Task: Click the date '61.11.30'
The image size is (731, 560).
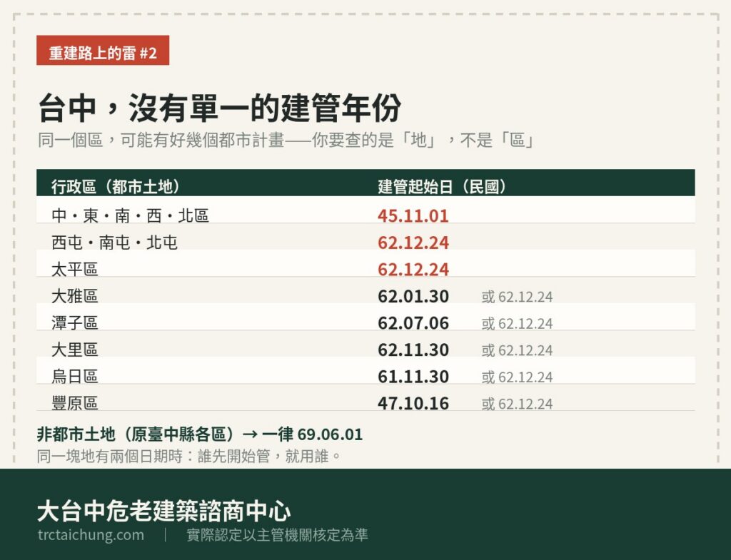Action: pyautogui.click(x=413, y=377)
